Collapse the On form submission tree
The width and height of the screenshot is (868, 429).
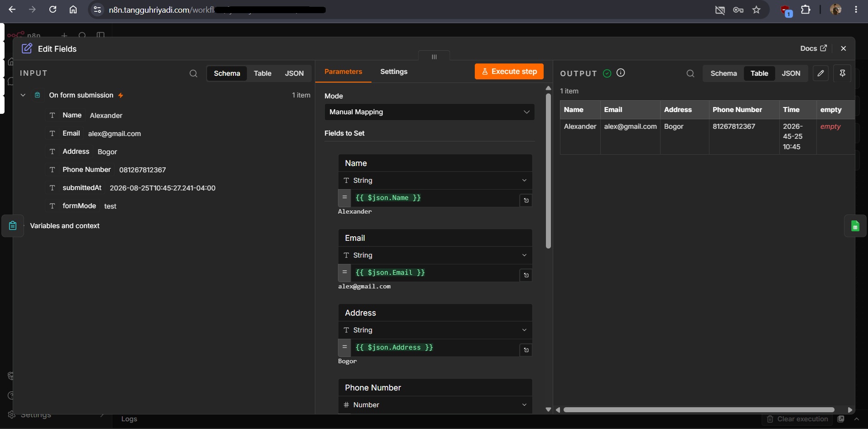pos(23,95)
